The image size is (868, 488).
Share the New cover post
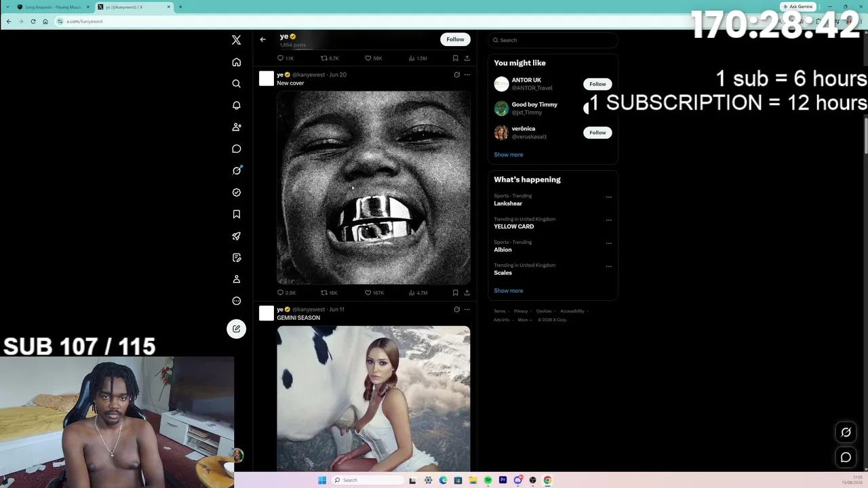(467, 293)
